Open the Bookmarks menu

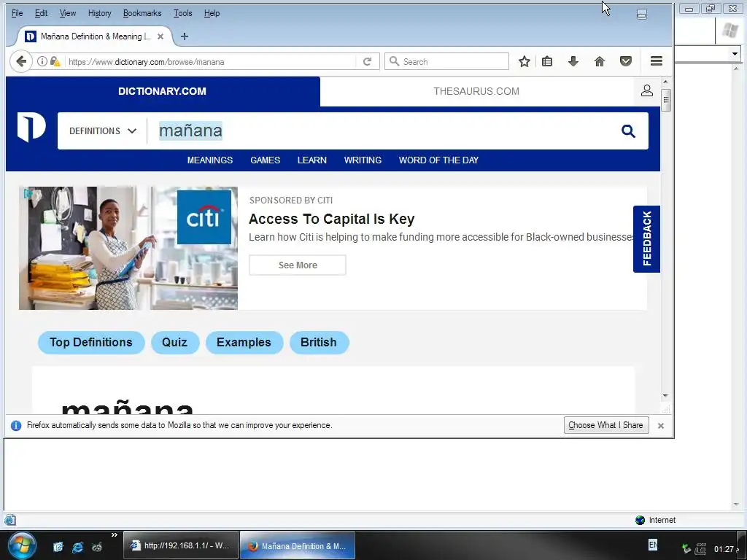pos(142,13)
